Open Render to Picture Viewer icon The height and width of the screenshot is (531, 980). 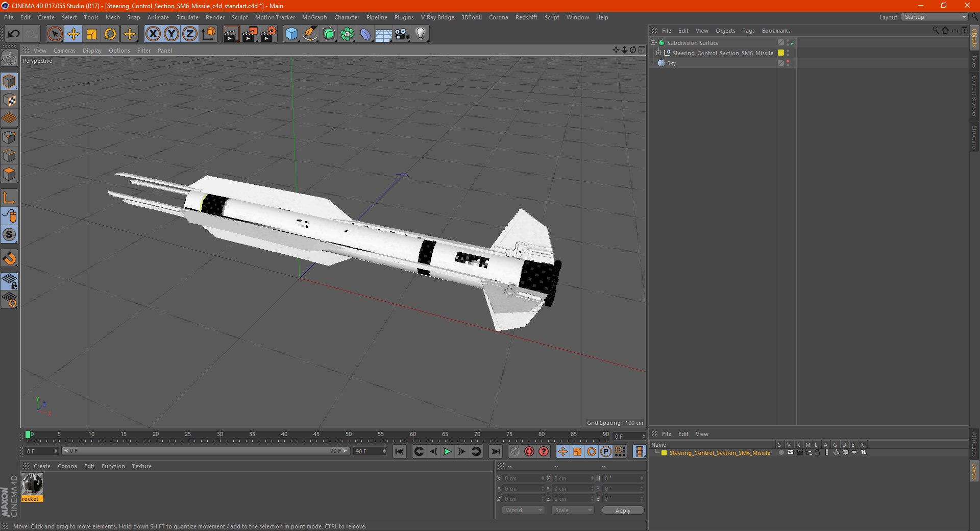(x=250, y=34)
